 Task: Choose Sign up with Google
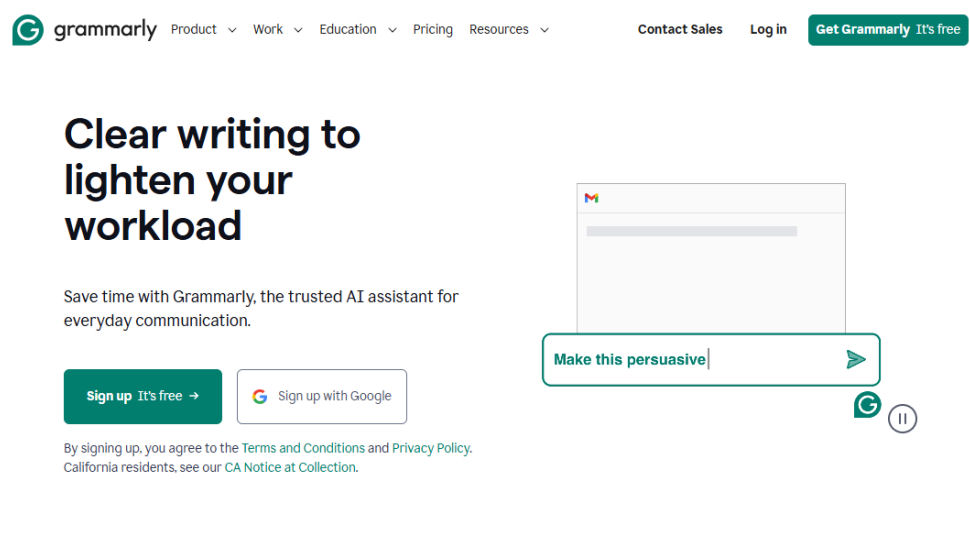(x=322, y=396)
